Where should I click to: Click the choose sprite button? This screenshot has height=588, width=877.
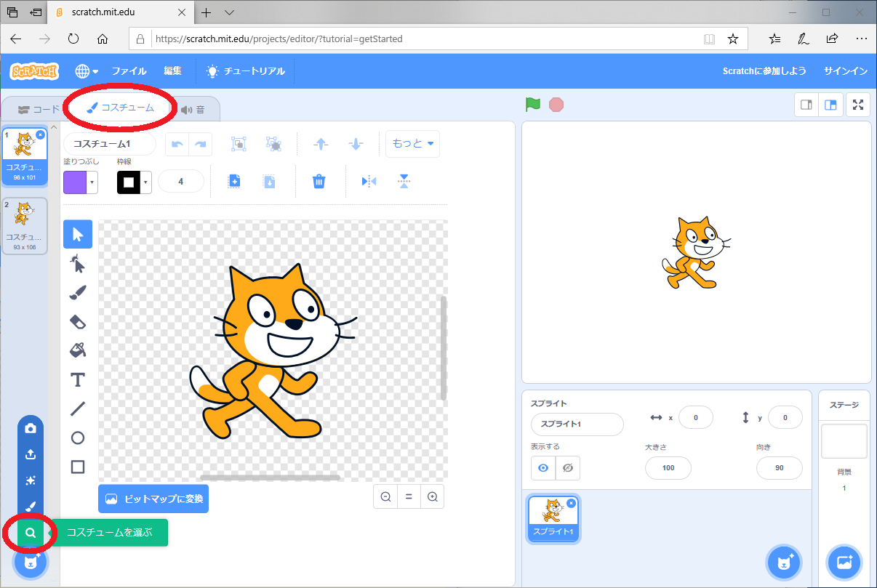(x=785, y=562)
